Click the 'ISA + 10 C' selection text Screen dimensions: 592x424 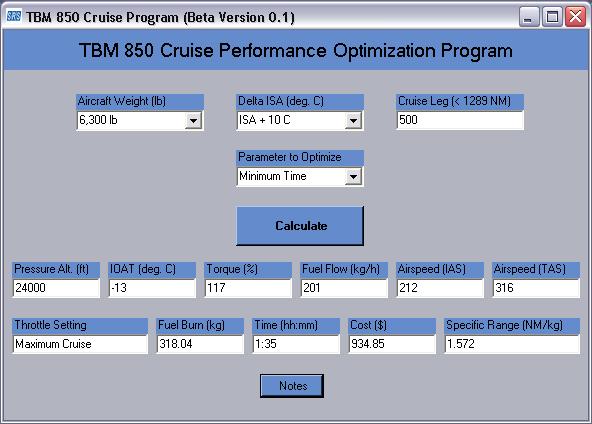(x=265, y=120)
